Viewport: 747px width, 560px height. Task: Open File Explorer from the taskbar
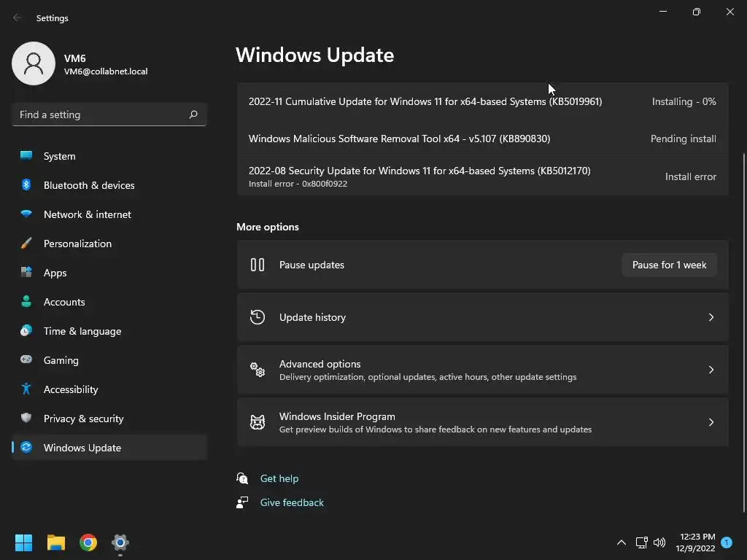56,542
